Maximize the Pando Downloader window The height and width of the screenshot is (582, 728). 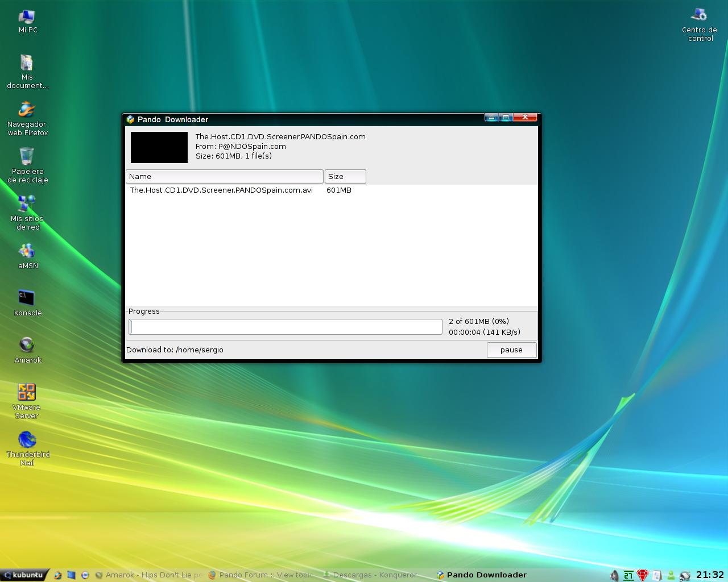(506, 117)
